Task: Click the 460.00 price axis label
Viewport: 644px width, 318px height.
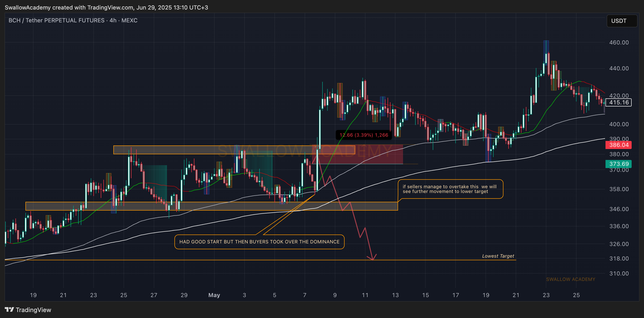Action: click(x=619, y=43)
